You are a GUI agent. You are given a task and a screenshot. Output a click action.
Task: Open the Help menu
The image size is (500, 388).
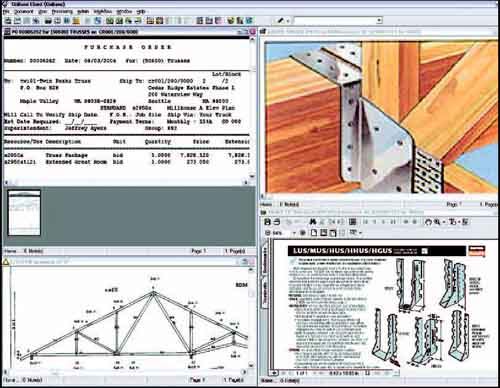(x=141, y=12)
